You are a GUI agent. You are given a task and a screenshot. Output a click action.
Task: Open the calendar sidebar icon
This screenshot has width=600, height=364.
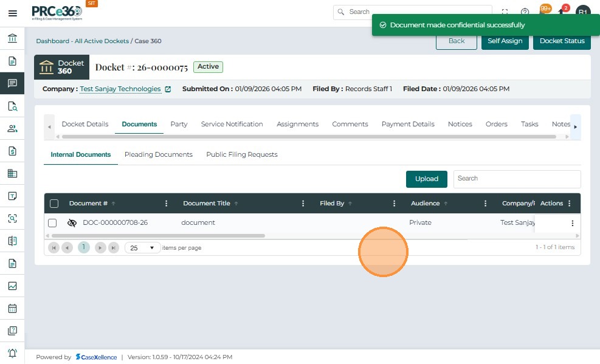tap(12, 308)
